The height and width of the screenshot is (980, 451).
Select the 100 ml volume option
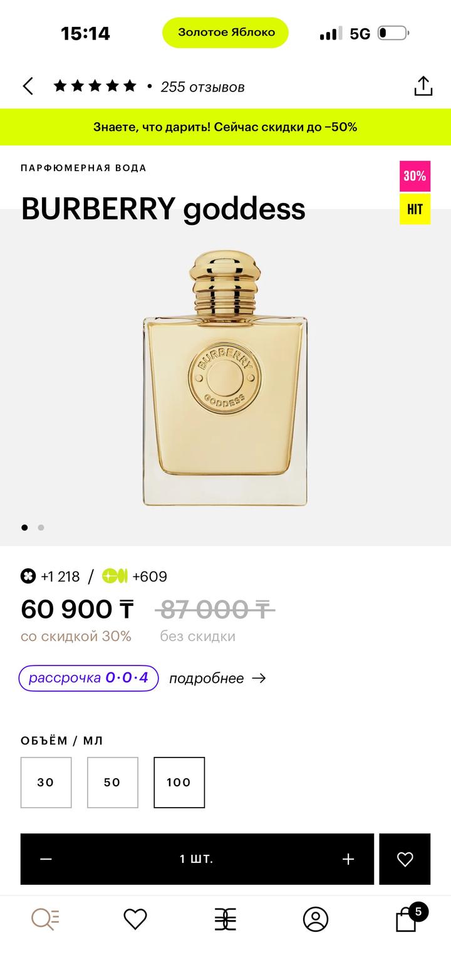point(179,782)
